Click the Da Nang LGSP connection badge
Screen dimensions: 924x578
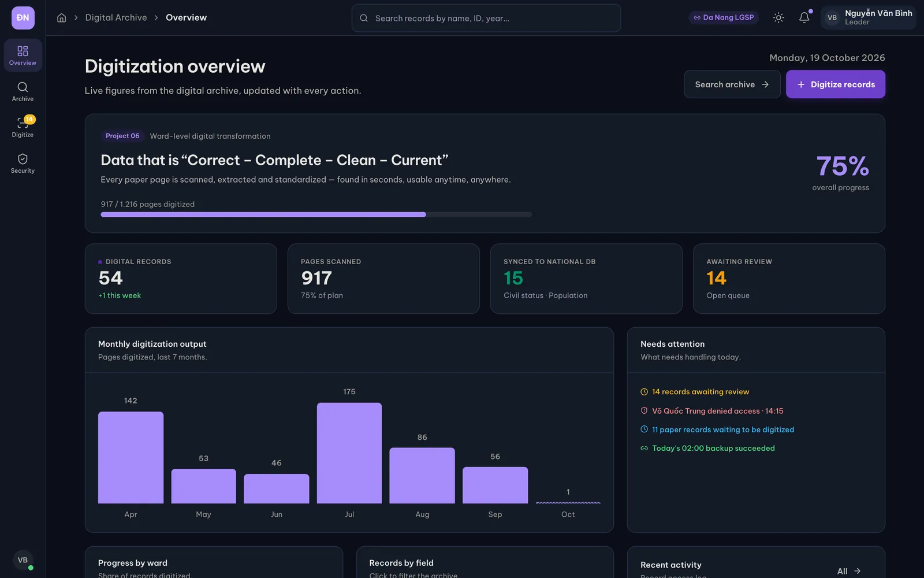pyautogui.click(x=724, y=18)
